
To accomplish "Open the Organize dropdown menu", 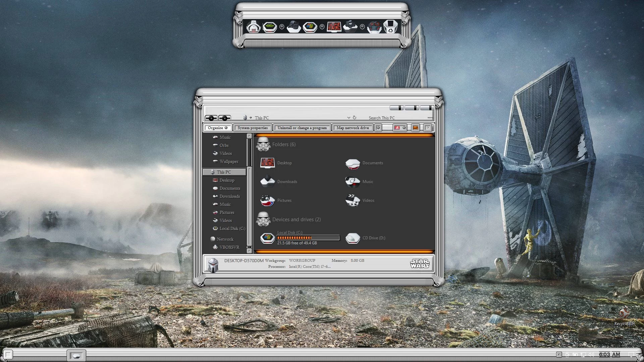I will coord(217,128).
